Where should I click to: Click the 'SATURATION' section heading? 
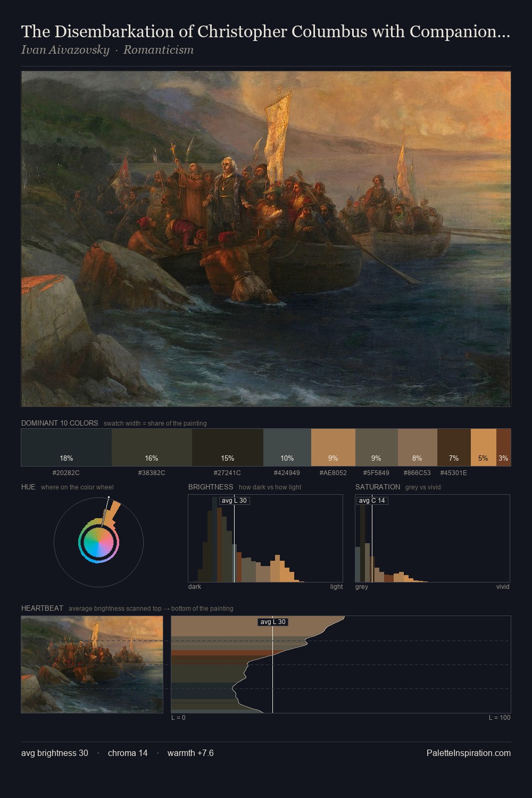click(378, 487)
